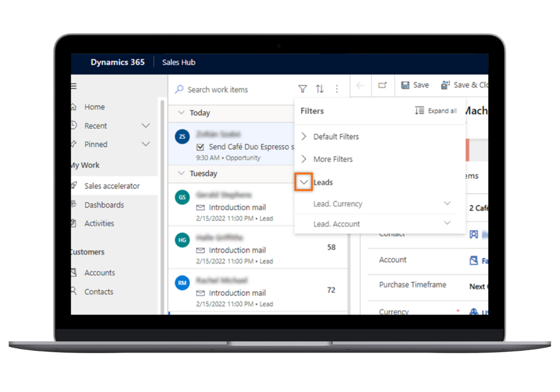Viewport: 560px width, 392px height.
Task: Open the Lead. Currency dropdown
Action: [447, 204]
